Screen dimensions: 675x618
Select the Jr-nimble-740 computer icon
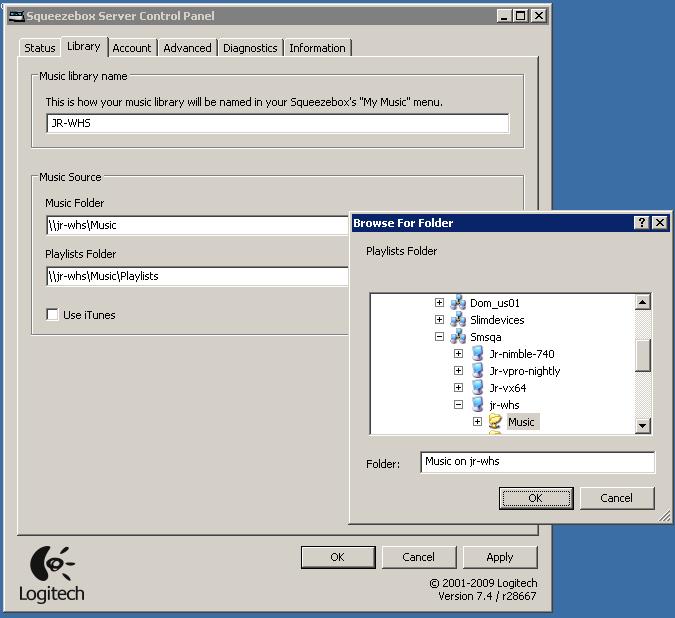pos(477,354)
